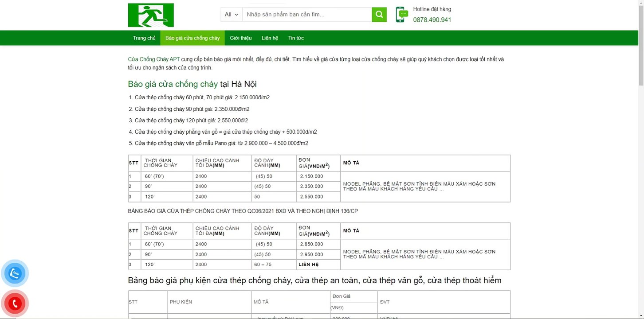Select Báo giá cửa chống cháy menu

coord(192,38)
